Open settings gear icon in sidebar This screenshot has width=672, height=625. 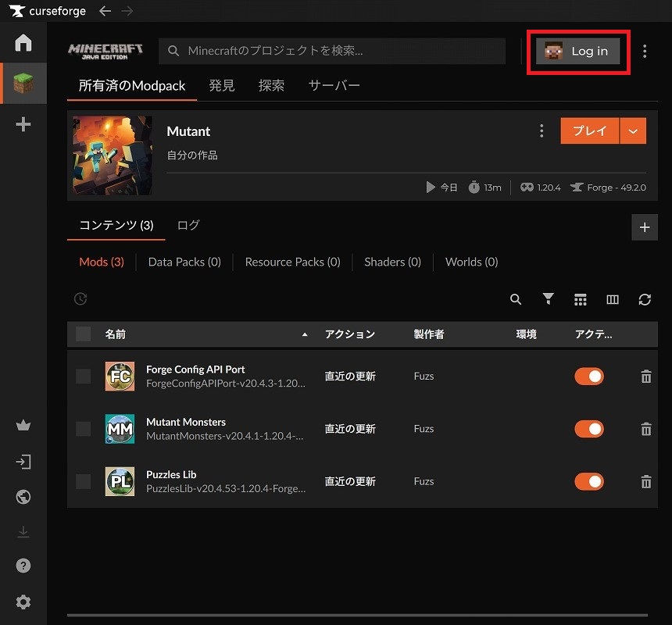click(x=23, y=602)
